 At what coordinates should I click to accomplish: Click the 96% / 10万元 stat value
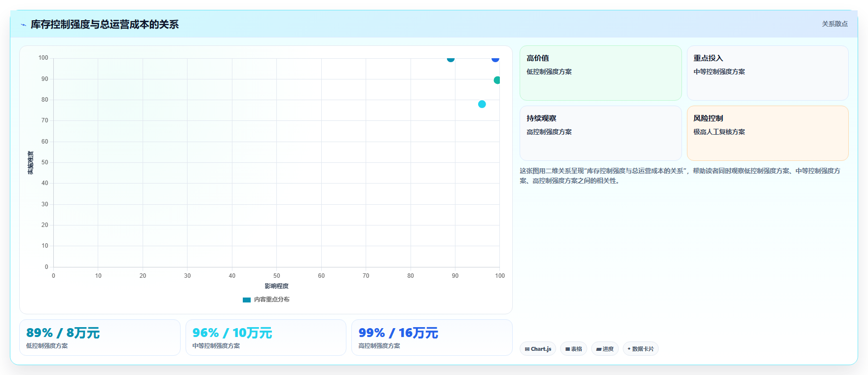(232, 333)
